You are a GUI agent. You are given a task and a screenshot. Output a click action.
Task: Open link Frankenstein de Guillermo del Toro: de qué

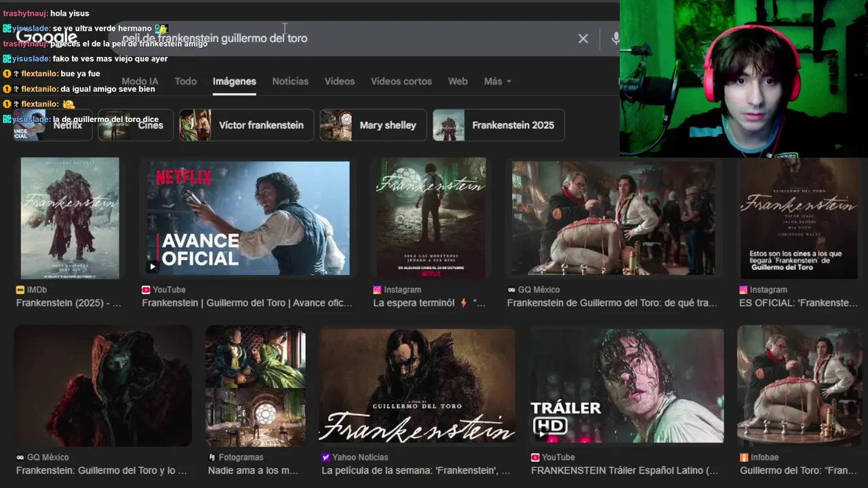click(x=612, y=303)
